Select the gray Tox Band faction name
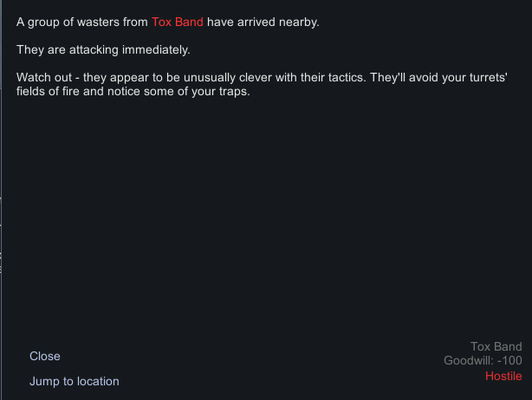This screenshot has height=400, width=532. click(x=496, y=347)
